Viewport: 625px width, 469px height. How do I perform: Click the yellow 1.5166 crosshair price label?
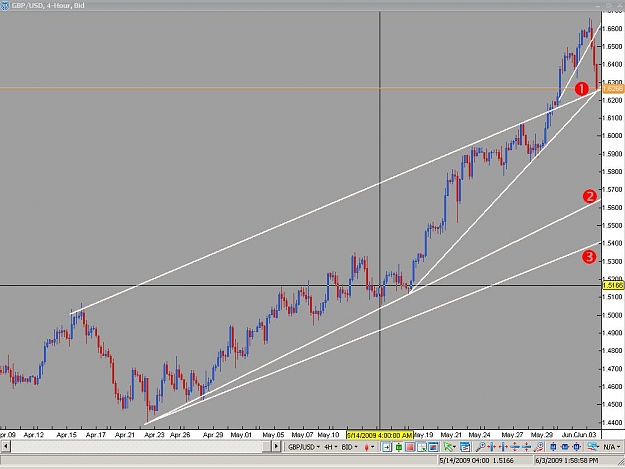tap(613, 285)
